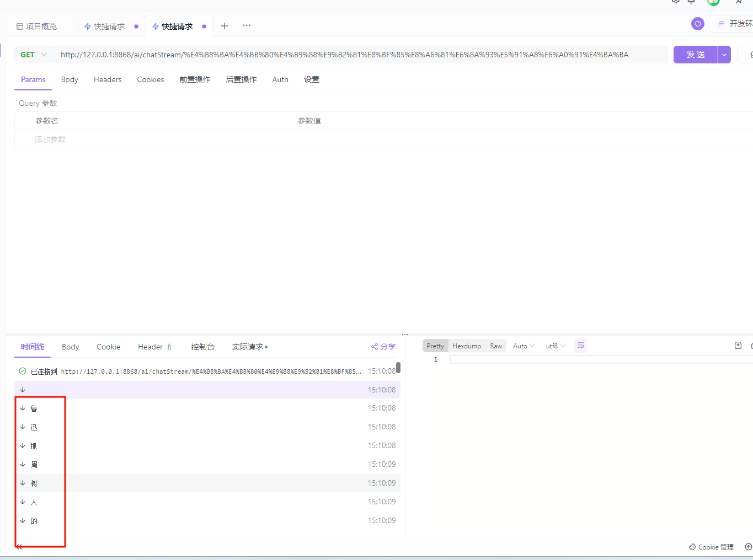Click the purple circular refresh icon
This screenshot has width=753, height=560.
click(697, 24)
